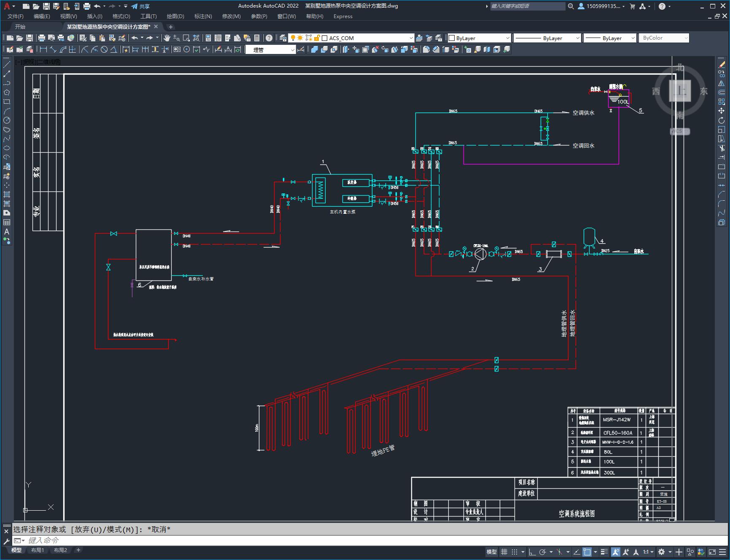730x560 pixels.
Task: Click the Diameter dimension tool
Action: [x=104, y=49]
